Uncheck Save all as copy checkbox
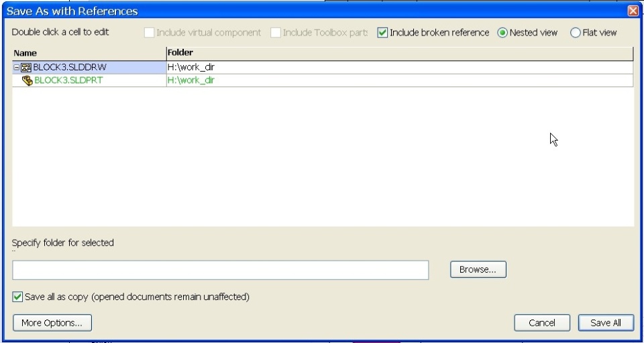Viewport: 644px width, 343px height. tap(17, 297)
